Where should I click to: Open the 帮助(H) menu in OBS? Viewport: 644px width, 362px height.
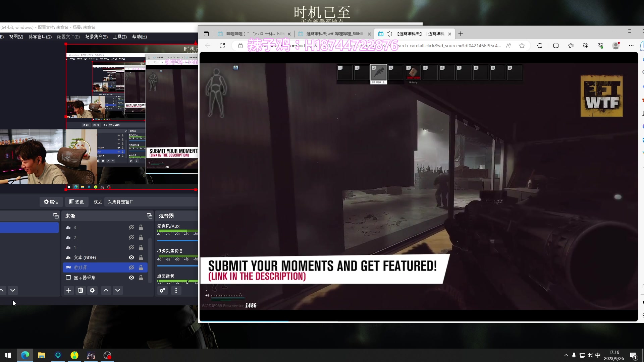pyautogui.click(x=140, y=37)
